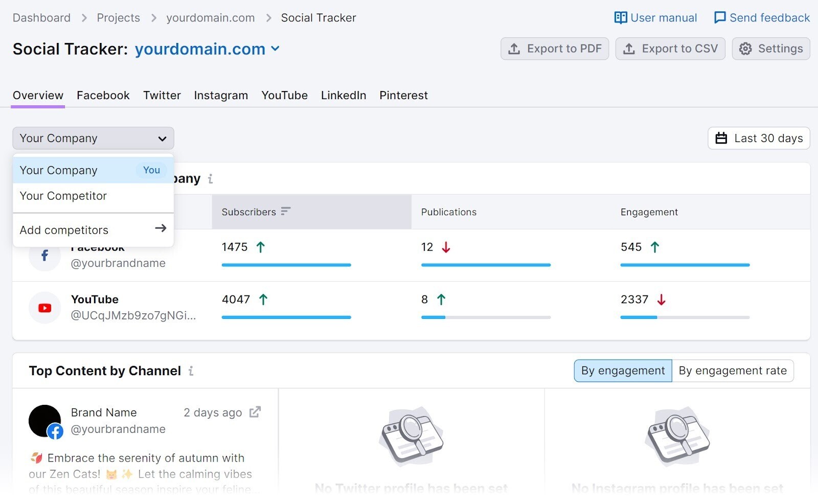Select Your Competitor from the list
818x504 pixels.
(63, 196)
